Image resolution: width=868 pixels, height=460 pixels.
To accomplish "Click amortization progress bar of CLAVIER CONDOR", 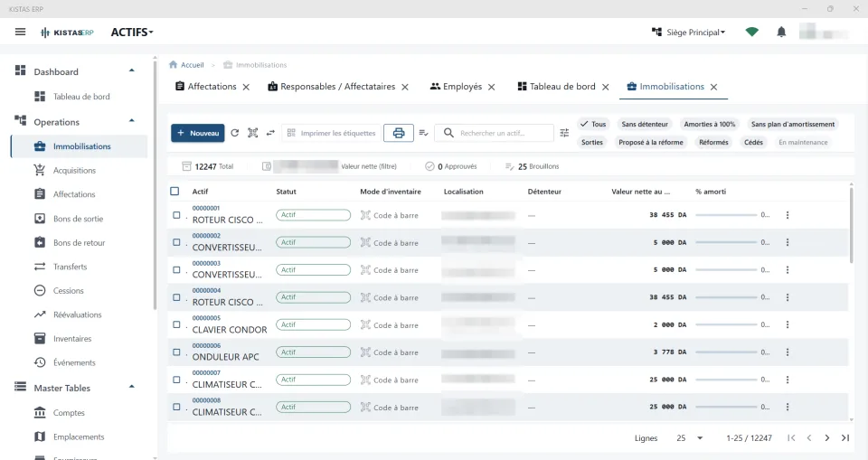I will tap(726, 325).
